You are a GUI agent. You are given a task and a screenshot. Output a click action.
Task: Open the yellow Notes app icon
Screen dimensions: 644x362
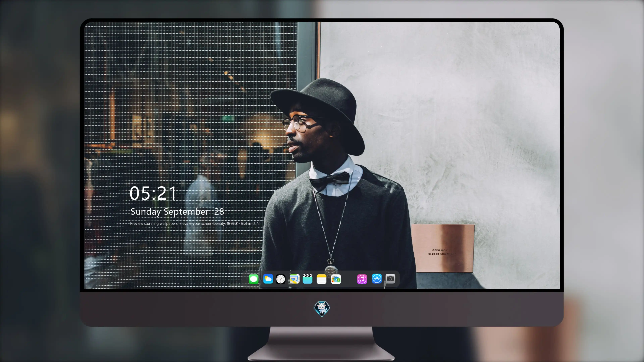pos(321,279)
